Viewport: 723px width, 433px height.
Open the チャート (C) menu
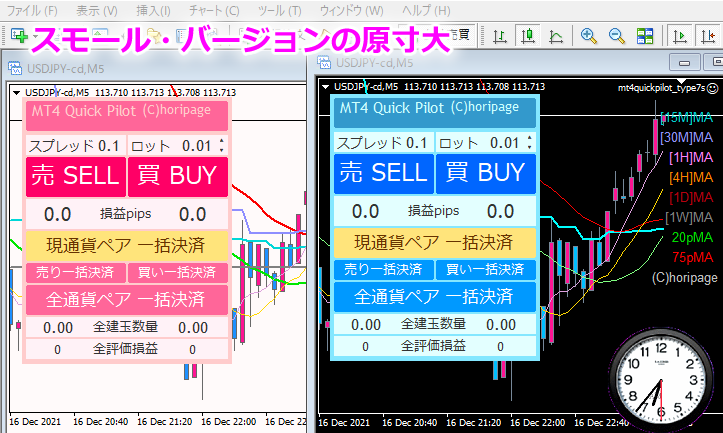[x=214, y=10]
